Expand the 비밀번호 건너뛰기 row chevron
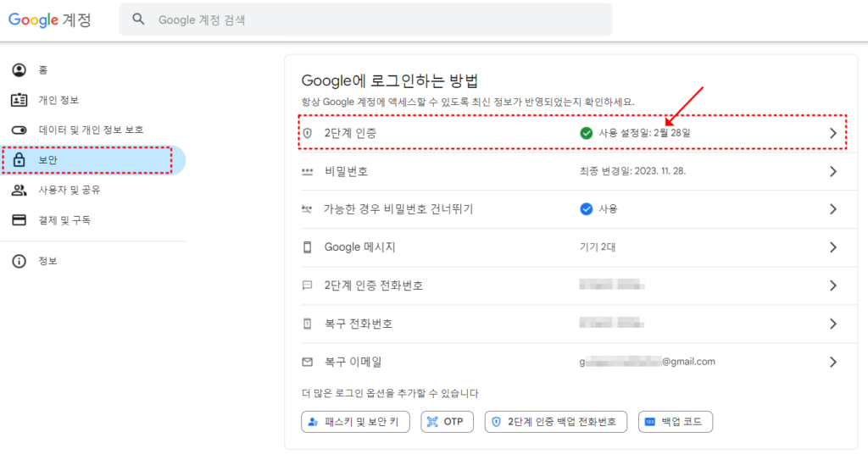 click(833, 209)
